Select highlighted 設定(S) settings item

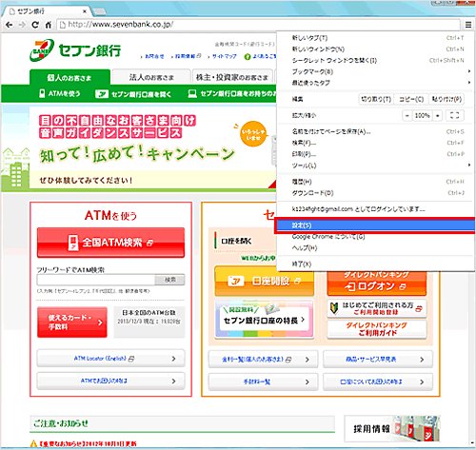[x=375, y=225]
